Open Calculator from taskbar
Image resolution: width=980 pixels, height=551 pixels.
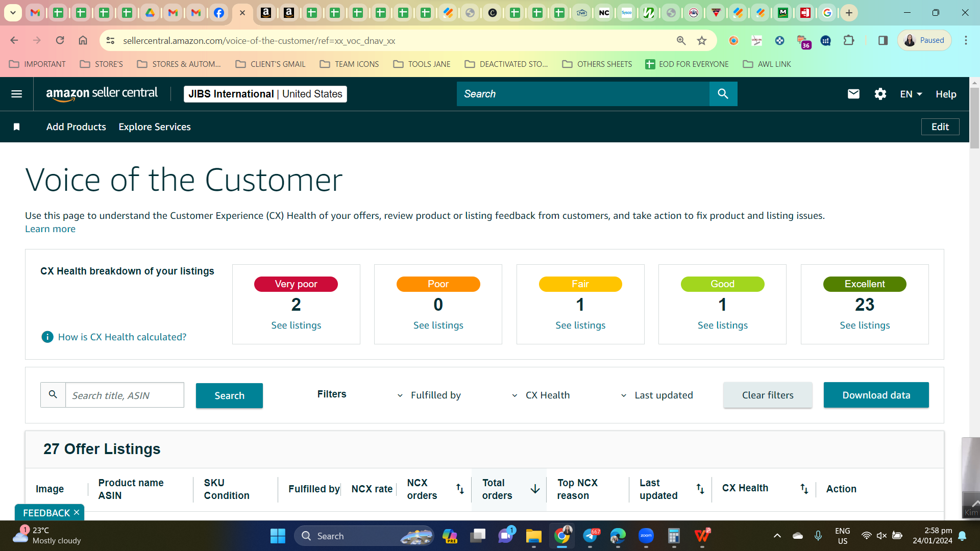pyautogui.click(x=674, y=536)
